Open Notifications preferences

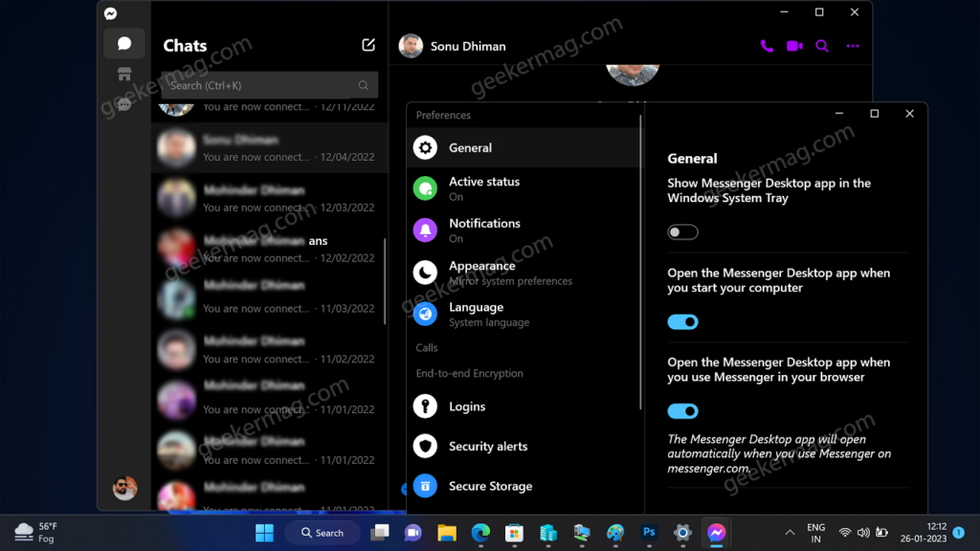pyautogui.click(x=523, y=231)
